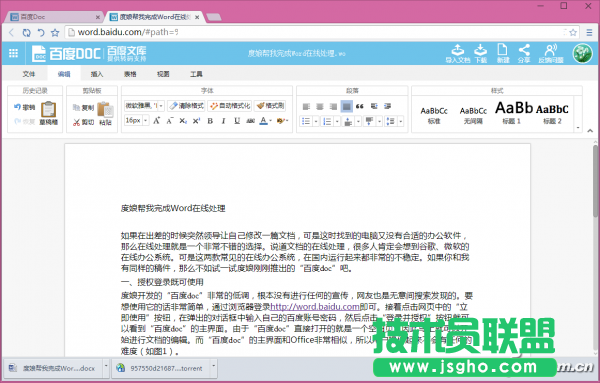Apply auto-format with 自动格式化 button

point(230,106)
